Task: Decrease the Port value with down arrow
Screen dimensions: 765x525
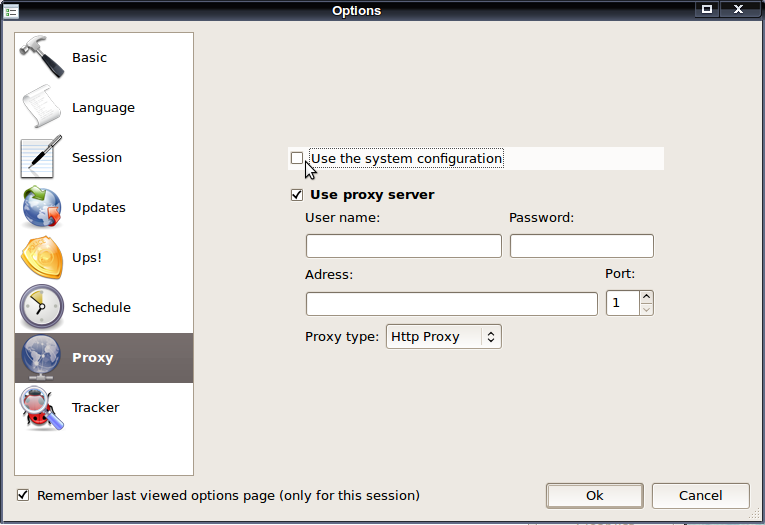Action: coord(646,309)
